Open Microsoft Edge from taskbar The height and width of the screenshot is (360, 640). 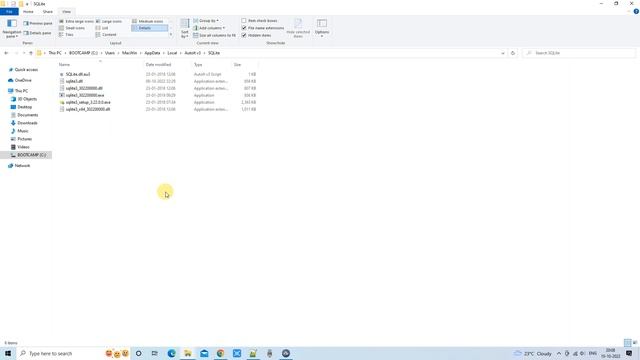click(171, 353)
